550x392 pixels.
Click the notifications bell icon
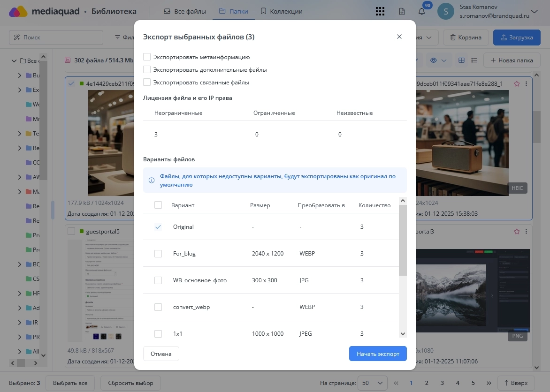coord(421,12)
